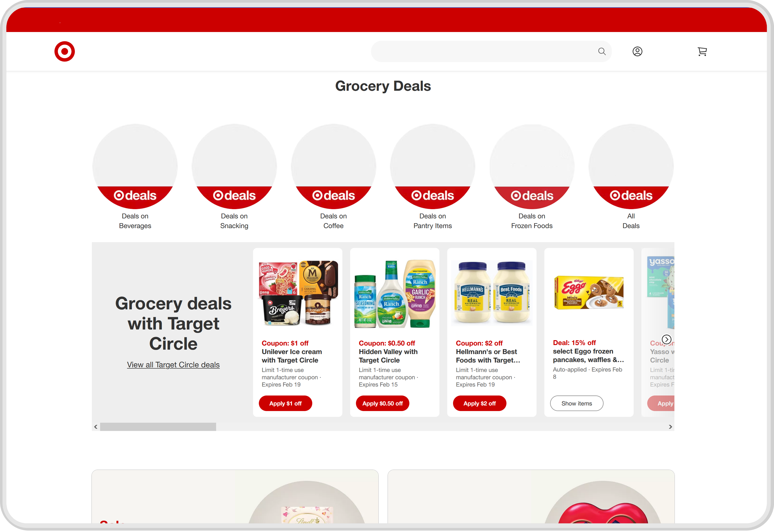Image resolution: width=774 pixels, height=532 pixels.
Task: Click View all Target Circle deals link
Action: pyautogui.click(x=173, y=365)
